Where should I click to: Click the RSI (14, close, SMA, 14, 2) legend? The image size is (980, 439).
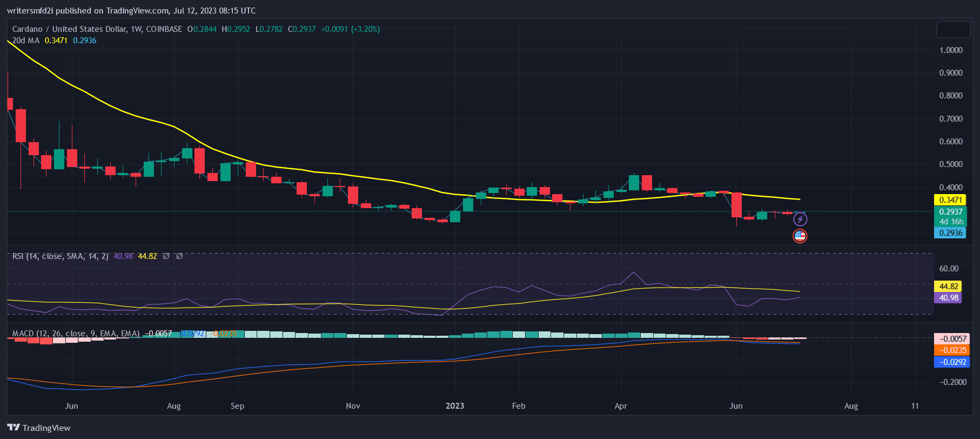click(x=61, y=256)
